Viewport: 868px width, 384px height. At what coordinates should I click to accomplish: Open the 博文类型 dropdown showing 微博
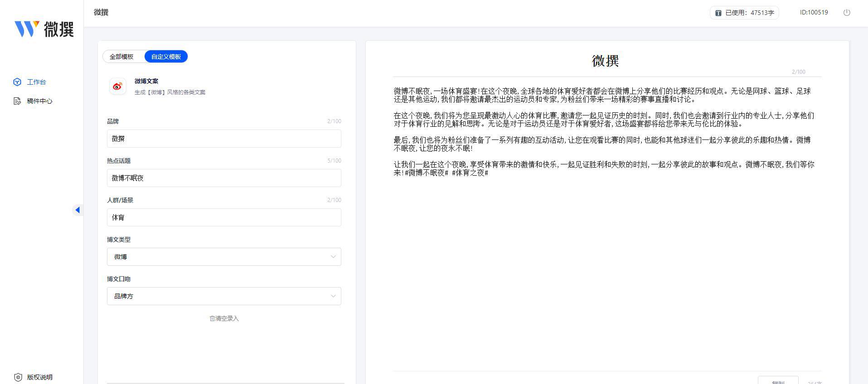pos(224,257)
